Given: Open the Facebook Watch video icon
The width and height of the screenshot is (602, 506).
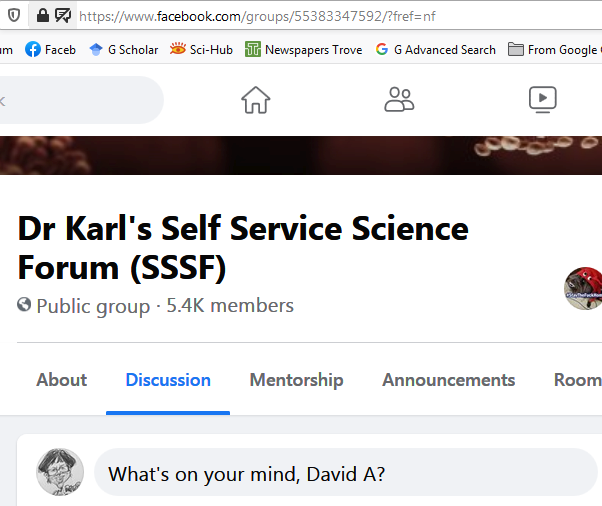Looking at the screenshot, I should tap(542, 100).
